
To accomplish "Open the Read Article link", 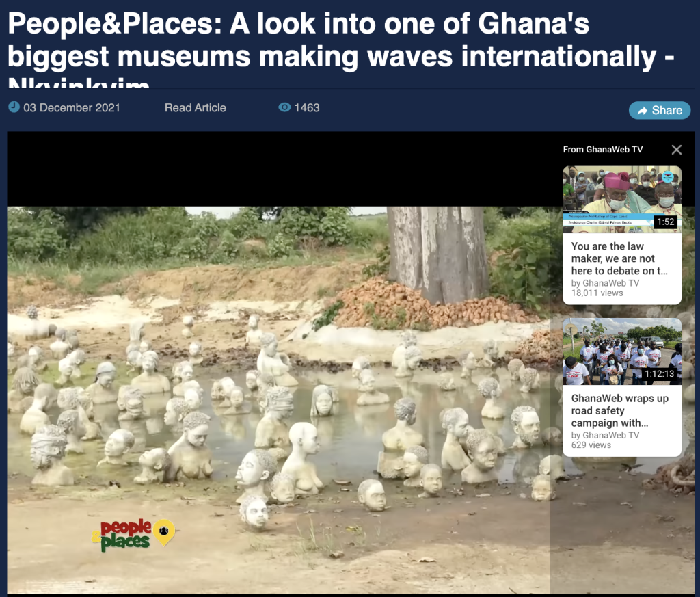I will pos(195,107).
